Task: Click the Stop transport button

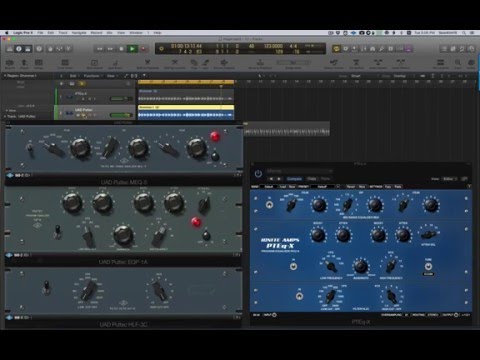Action: point(121,49)
